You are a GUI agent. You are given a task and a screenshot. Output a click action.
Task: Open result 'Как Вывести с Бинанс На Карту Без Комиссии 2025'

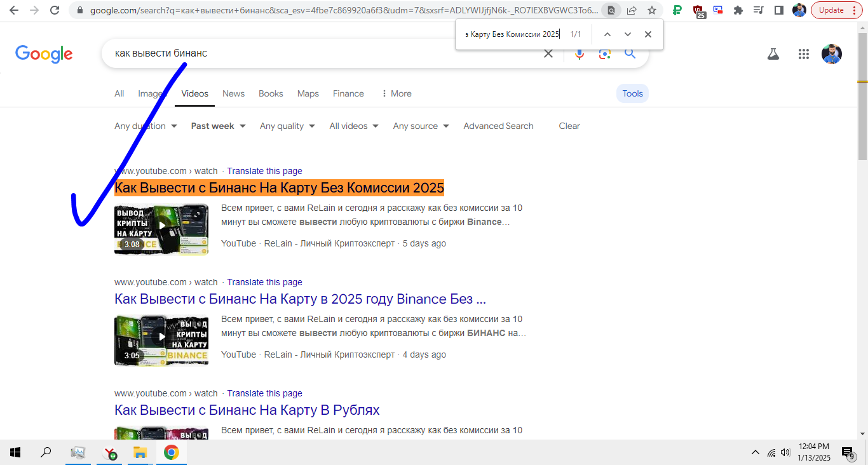click(x=279, y=188)
